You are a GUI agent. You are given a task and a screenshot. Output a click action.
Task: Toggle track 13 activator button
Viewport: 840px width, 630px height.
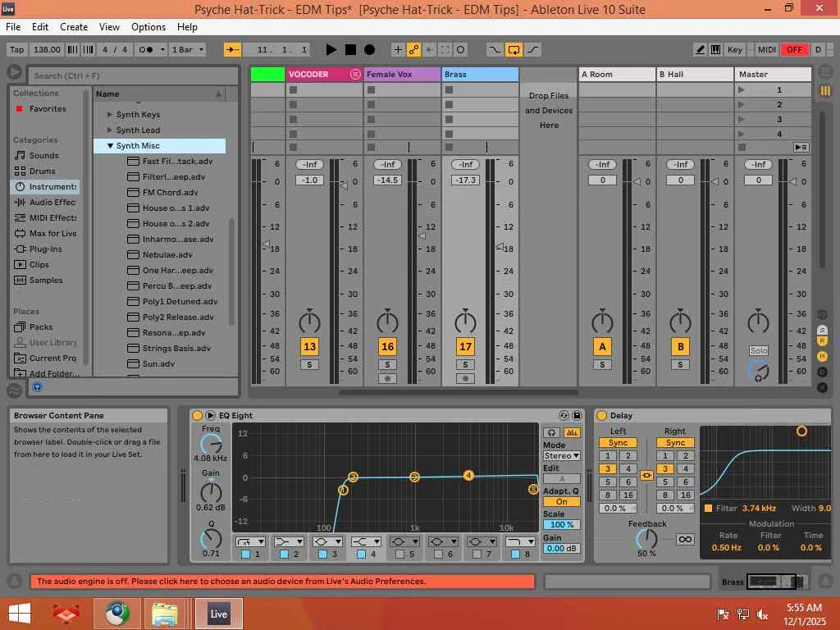(x=309, y=347)
